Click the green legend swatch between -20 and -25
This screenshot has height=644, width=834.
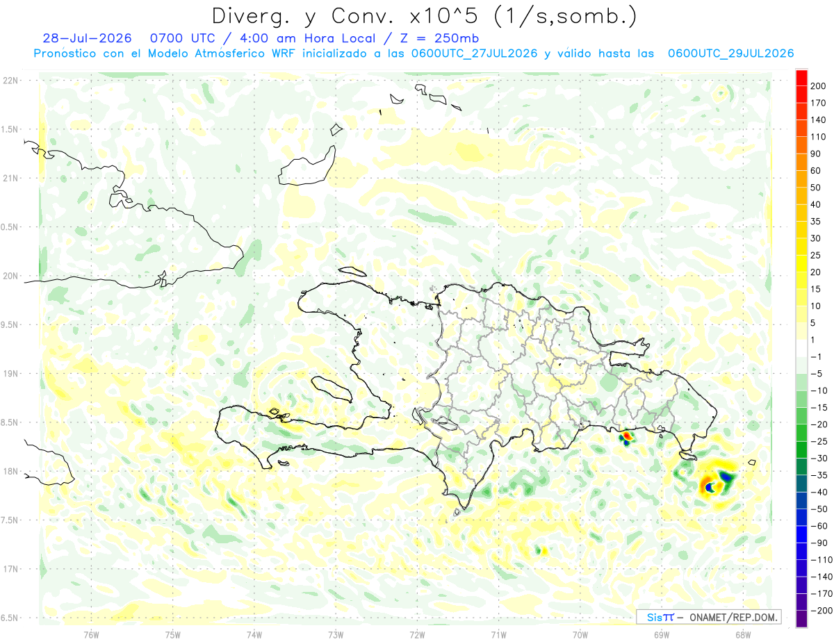tap(801, 434)
